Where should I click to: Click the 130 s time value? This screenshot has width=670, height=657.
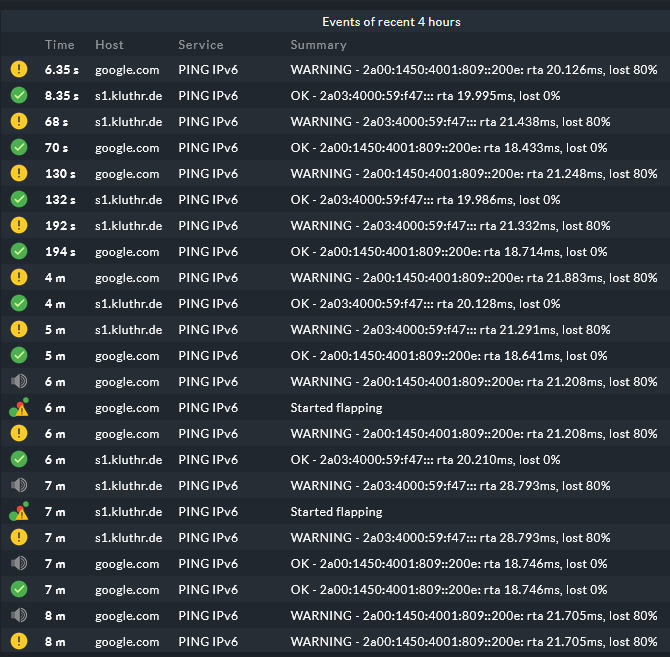pyautogui.click(x=60, y=174)
